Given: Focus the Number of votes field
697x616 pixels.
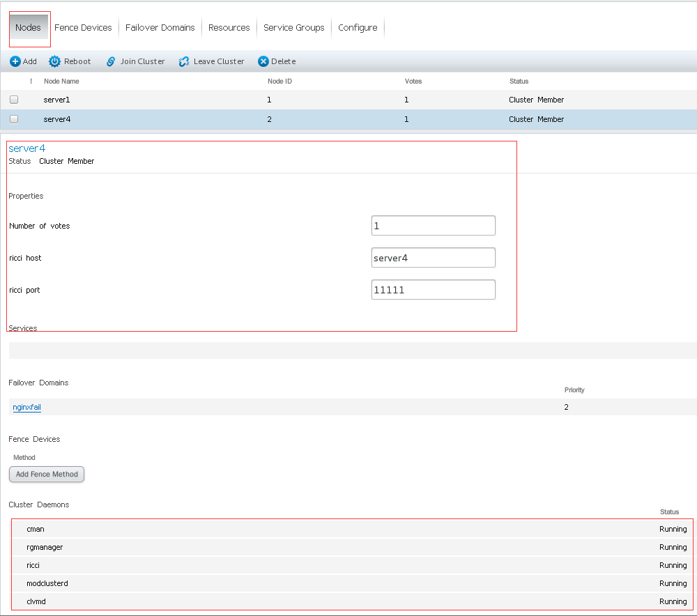Looking at the screenshot, I should tap(433, 226).
